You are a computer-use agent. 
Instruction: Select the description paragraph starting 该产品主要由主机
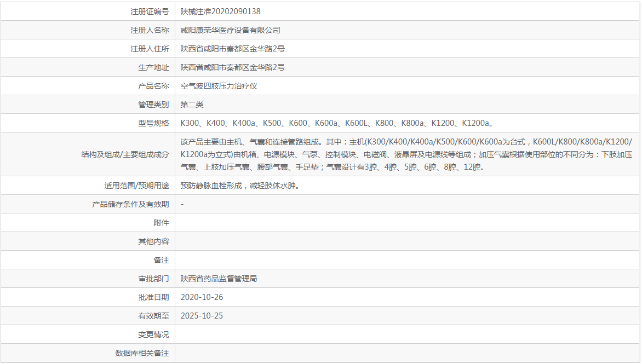406,154
